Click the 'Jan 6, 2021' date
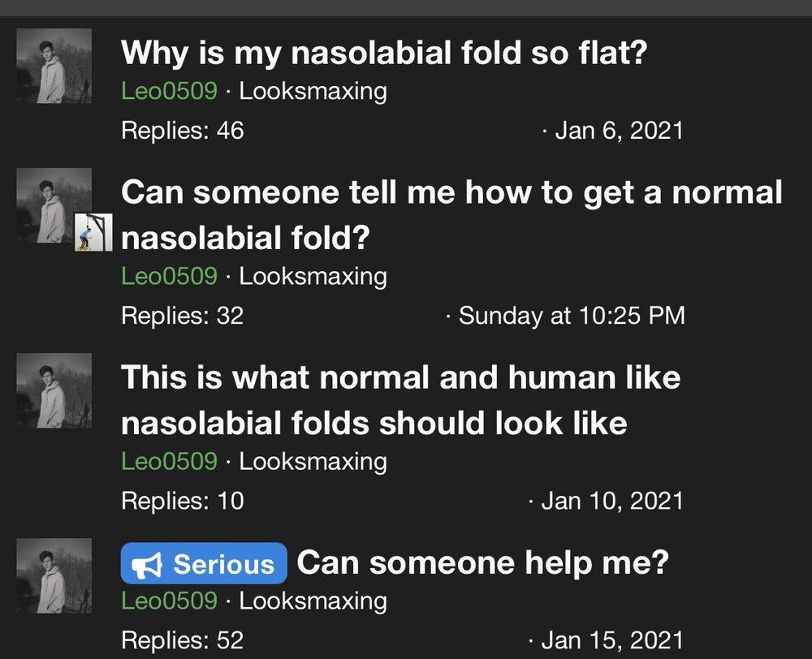 coord(620,131)
